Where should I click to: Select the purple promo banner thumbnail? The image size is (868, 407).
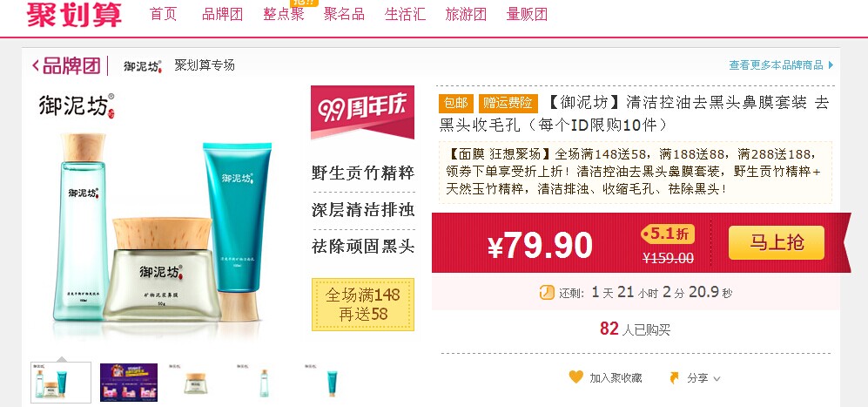(x=129, y=383)
